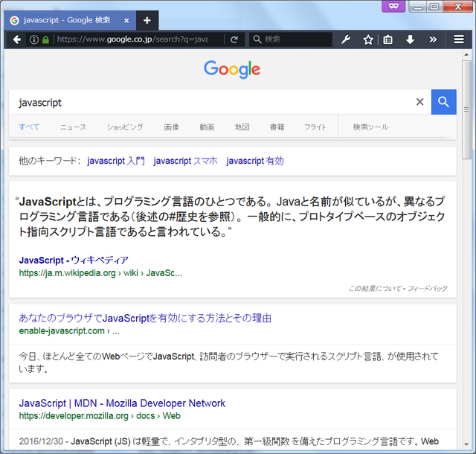
Task: Click the featured snippet JavaScriptとは text
Action: (231, 217)
